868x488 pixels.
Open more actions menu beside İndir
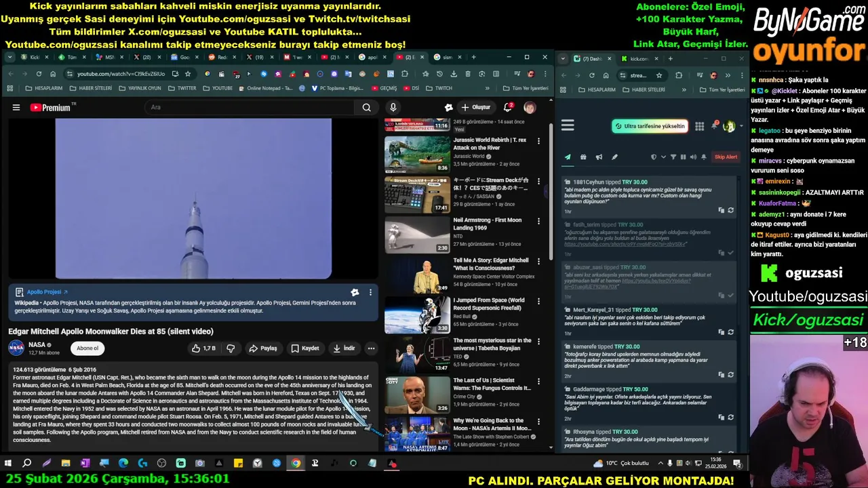coord(371,348)
